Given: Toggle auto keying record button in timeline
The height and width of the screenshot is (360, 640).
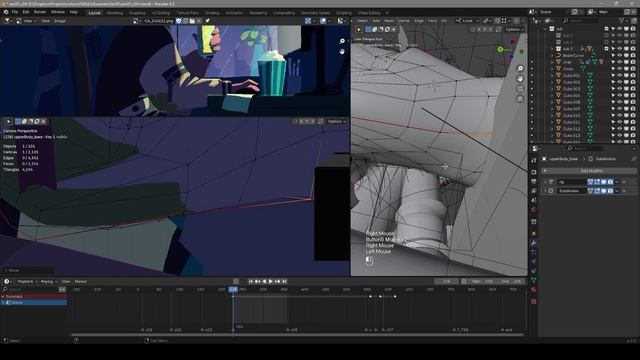Looking at the screenshot, I should [x=236, y=282].
